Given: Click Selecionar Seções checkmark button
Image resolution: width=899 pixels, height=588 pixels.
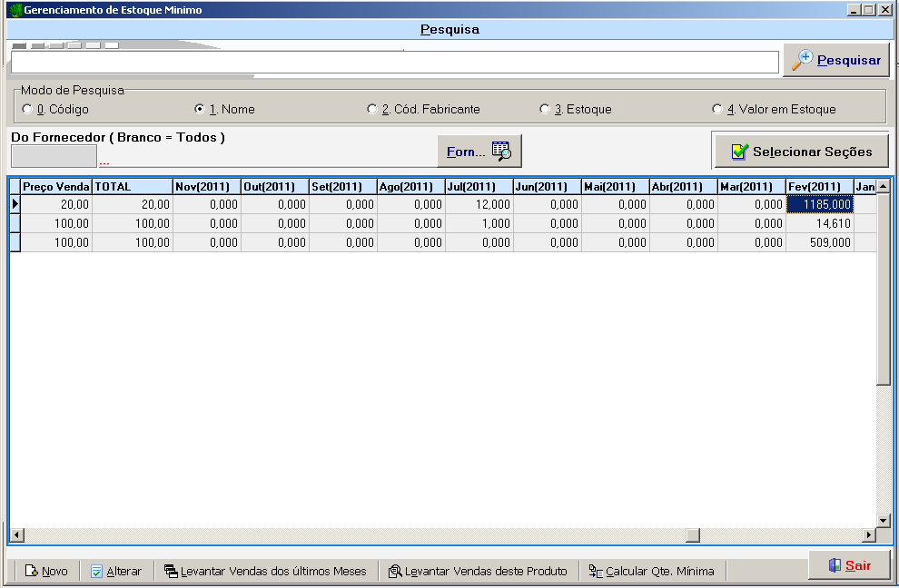Looking at the screenshot, I should 800,152.
